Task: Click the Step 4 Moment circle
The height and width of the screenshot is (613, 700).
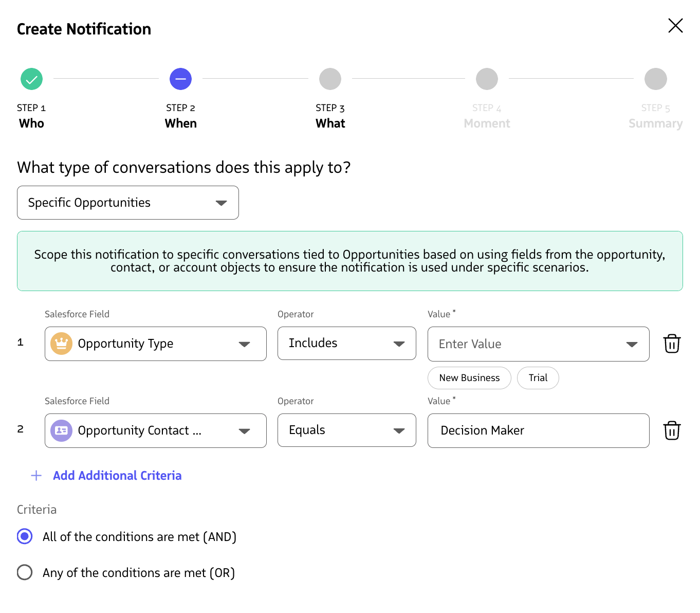Action: pyautogui.click(x=487, y=79)
